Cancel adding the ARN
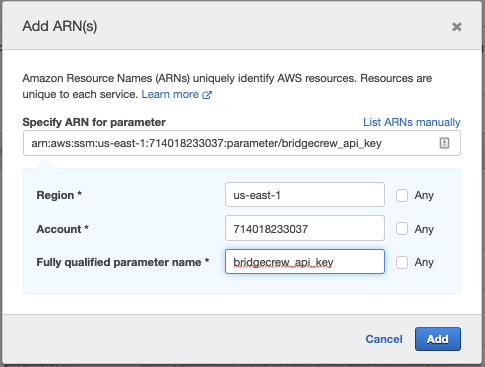485x367 pixels. (x=384, y=339)
